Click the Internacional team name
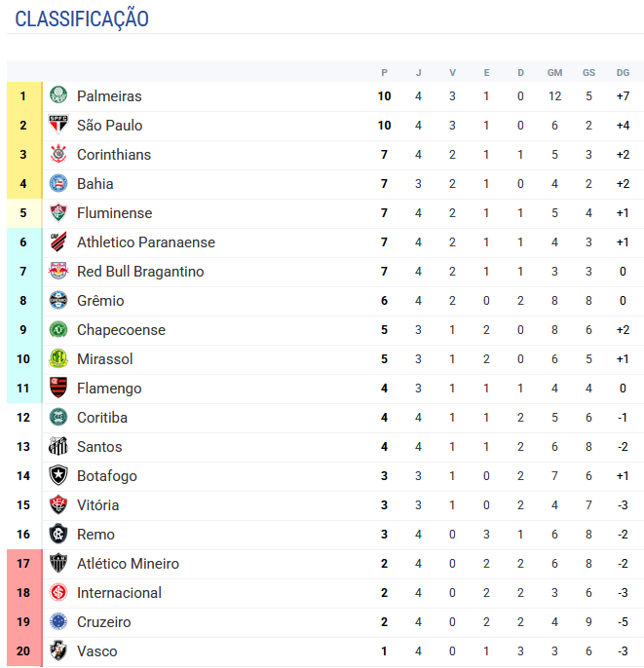The width and height of the screenshot is (644, 668). (119, 593)
